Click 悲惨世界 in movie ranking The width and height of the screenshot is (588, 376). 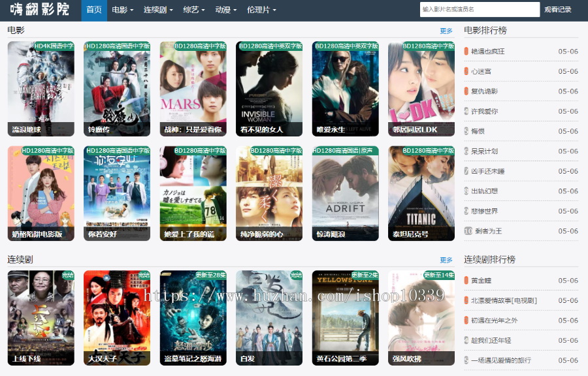[485, 211]
